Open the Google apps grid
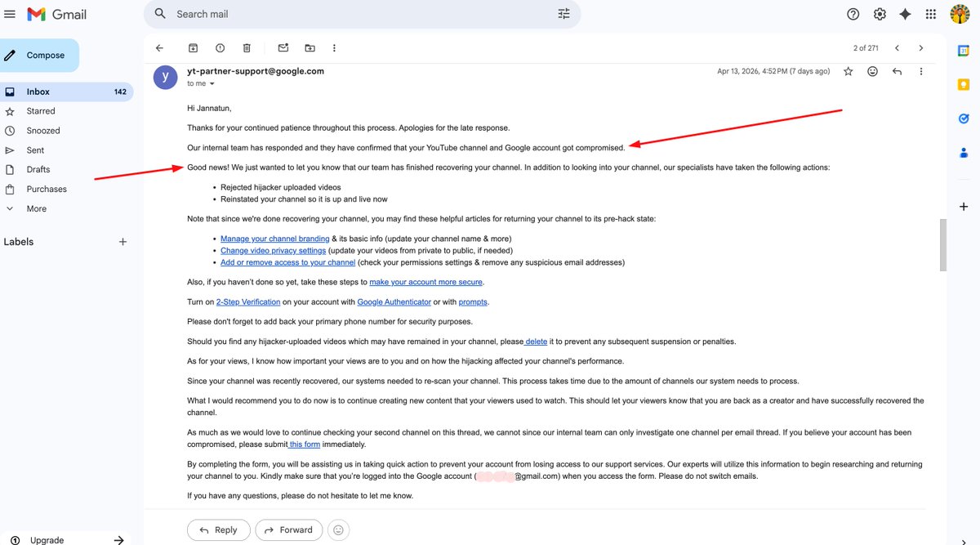Viewport: 980px width, 545px height. (x=930, y=13)
